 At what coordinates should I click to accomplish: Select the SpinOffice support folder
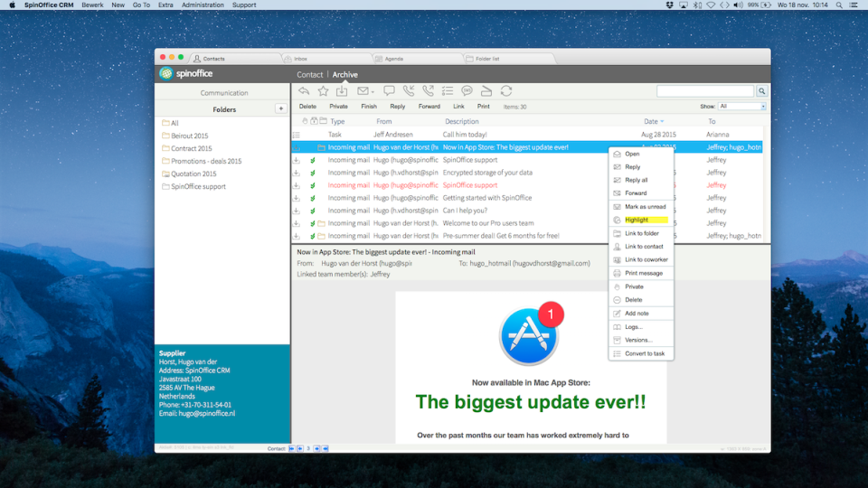193,186
